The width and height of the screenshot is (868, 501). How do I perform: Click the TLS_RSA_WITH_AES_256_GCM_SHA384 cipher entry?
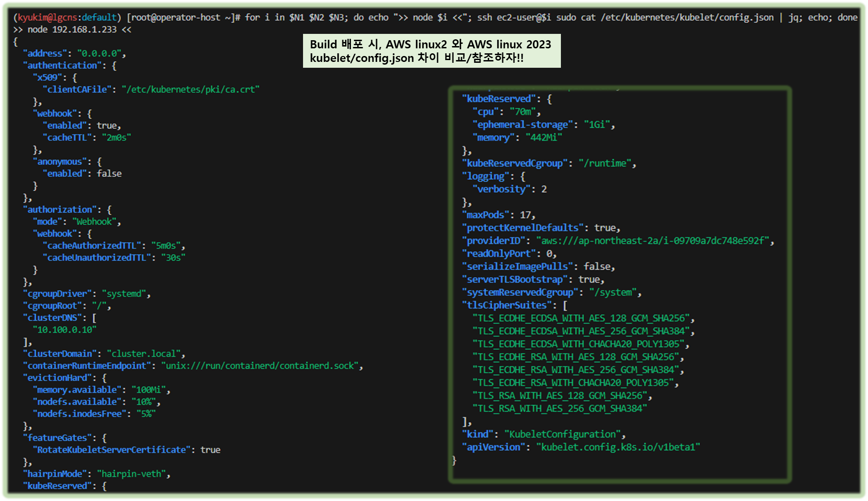coord(560,408)
